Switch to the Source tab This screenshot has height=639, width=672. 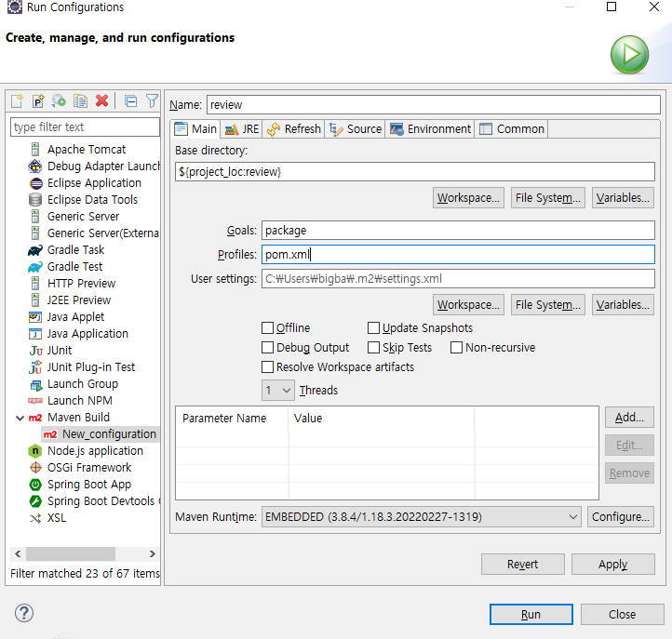click(x=356, y=129)
